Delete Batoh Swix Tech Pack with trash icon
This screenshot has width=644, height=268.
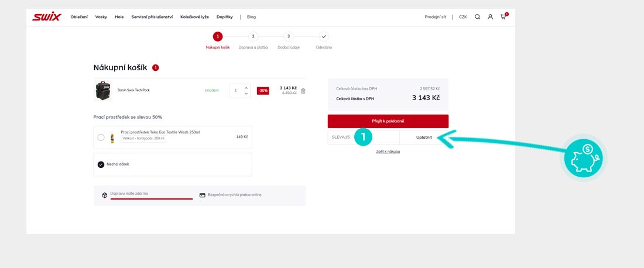click(303, 91)
